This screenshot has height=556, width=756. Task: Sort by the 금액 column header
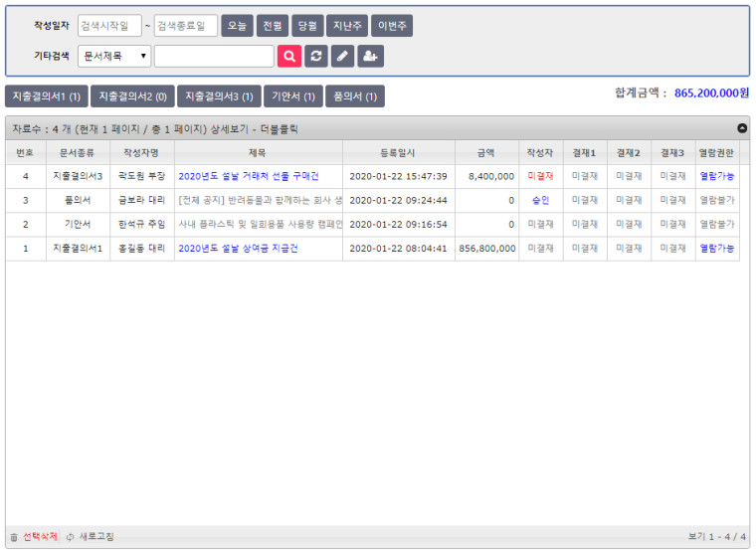487,152
